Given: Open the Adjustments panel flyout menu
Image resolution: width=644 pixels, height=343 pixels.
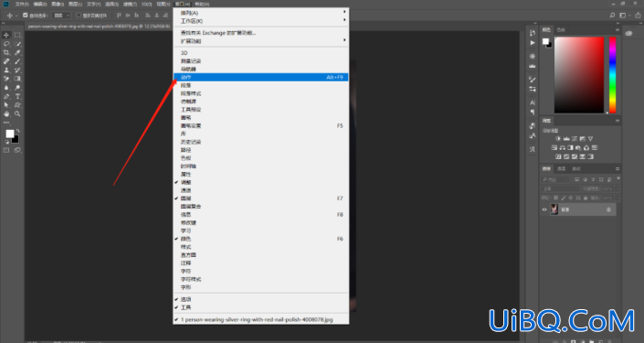Looking at the screenshot, I should pos(617,121).
